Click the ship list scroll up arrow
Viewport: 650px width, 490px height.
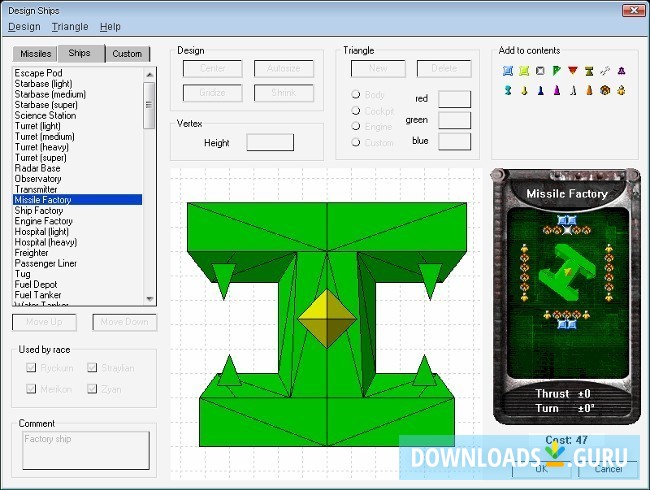point(150,74)
